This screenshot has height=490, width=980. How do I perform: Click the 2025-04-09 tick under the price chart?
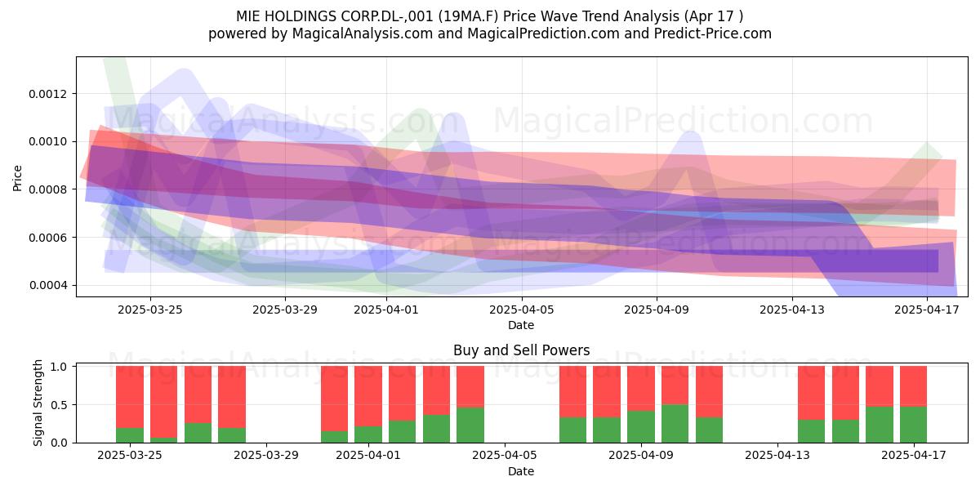click(x=657, y=310)
